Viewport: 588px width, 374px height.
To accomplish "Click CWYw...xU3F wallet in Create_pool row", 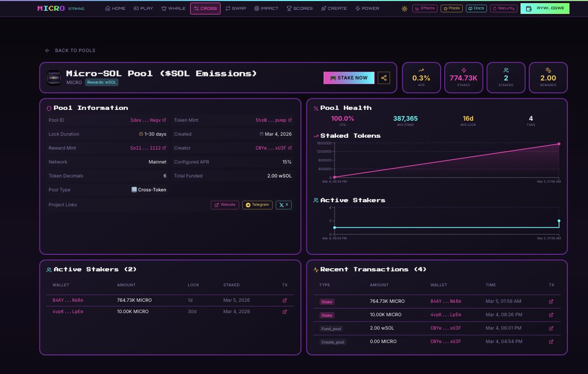I will coord(445,342).
